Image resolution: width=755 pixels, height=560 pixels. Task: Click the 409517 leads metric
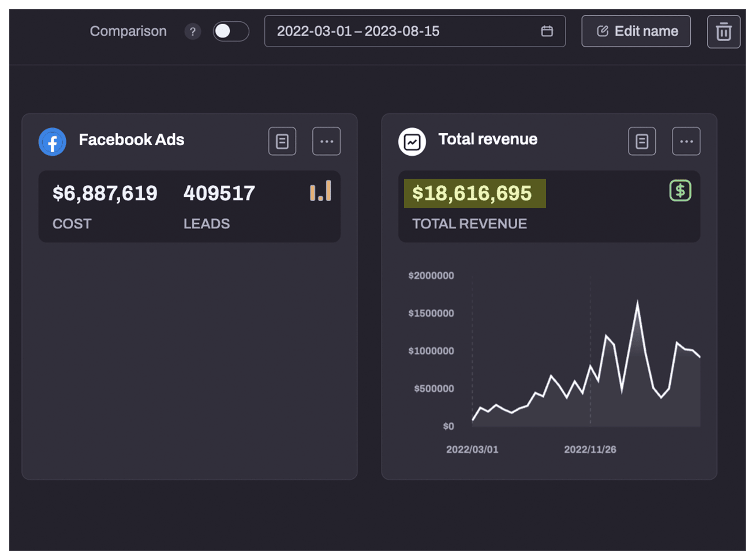[219, 193]
